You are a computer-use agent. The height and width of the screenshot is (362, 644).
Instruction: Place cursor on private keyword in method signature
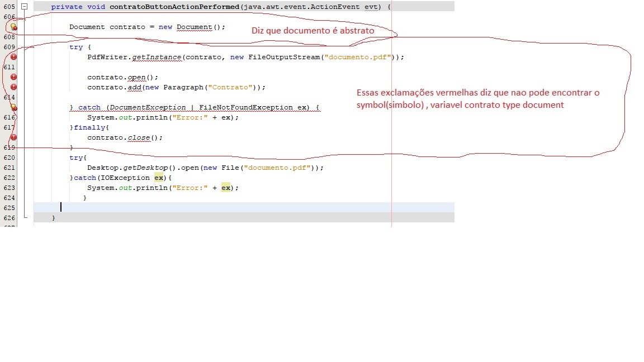pyautogui.click(x=67, y=7)
